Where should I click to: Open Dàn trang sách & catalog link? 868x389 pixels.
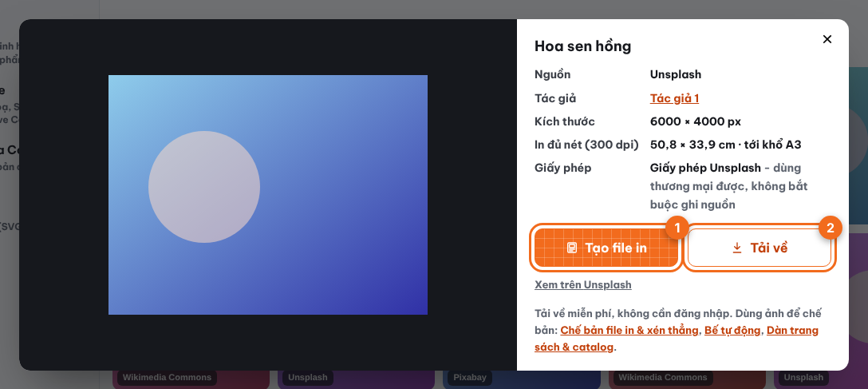pos(677,339)
